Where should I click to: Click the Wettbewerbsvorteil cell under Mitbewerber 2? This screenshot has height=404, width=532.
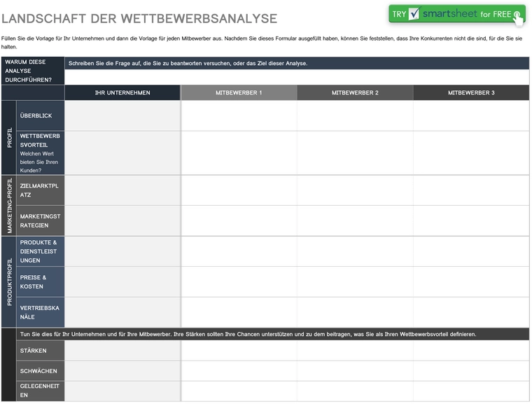tap(355, 153)
